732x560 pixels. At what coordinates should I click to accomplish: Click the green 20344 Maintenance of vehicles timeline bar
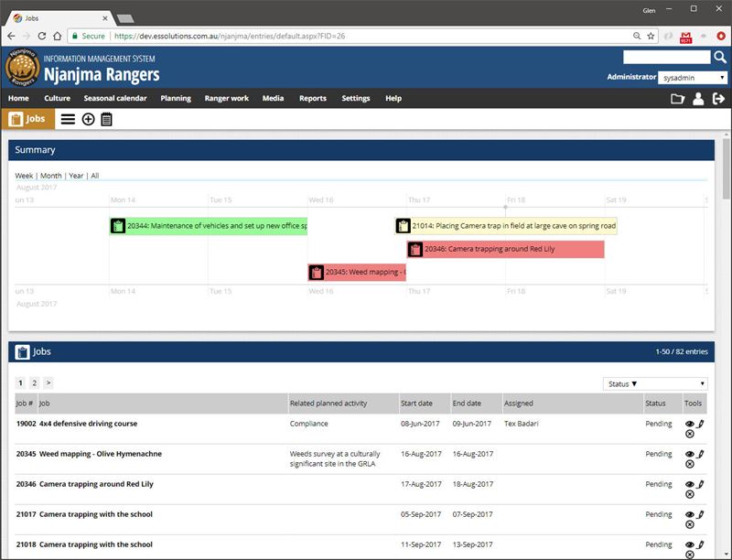pyautogui.click(x=209, y=225)
